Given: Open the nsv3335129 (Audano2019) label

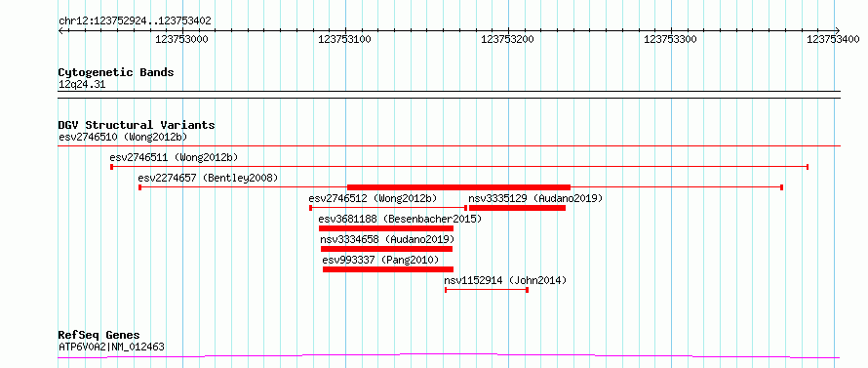Looking at the screenshot, I should coord(535,198).
